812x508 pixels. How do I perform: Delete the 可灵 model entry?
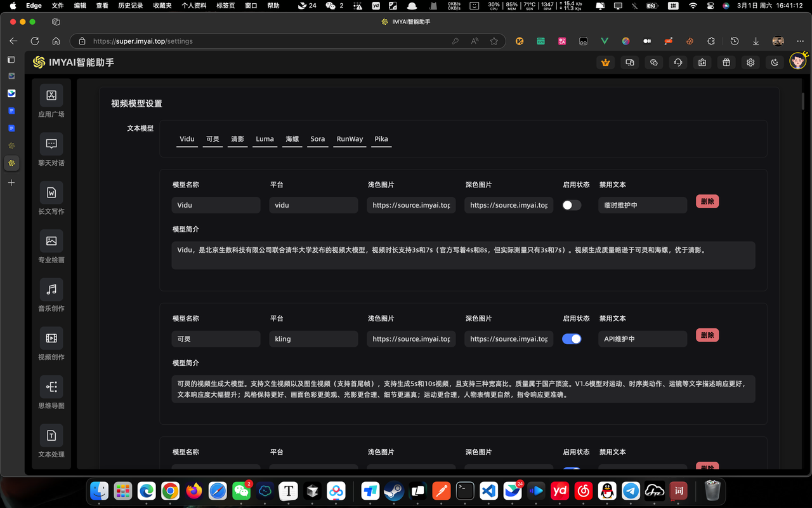707,335
